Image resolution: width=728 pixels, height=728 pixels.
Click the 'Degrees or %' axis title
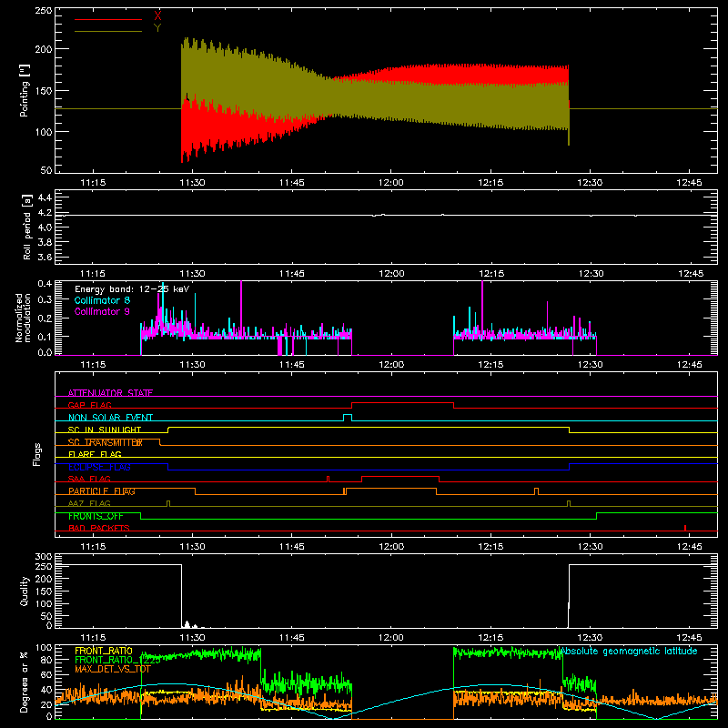tap(25, 682)
